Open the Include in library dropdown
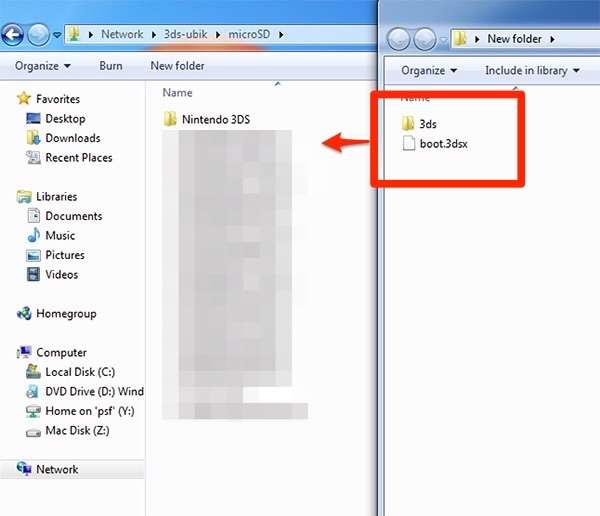This screenshot has height=516, width=600. point(532,70)
